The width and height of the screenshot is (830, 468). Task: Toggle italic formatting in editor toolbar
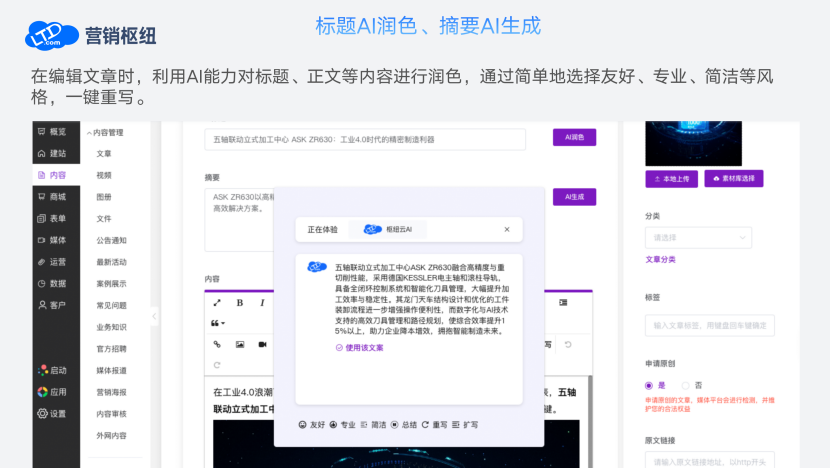pyautogui.click(x=262, y=303)
